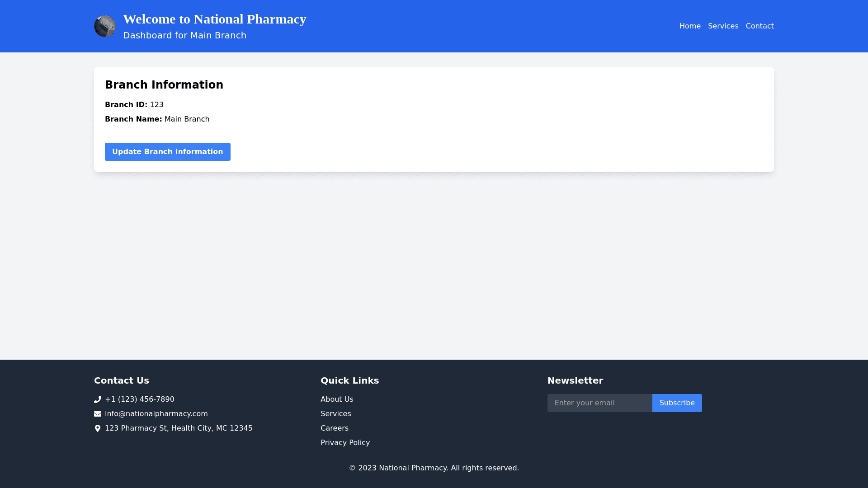
Task: Go to Contact in header menu
Action: [759, 26]
